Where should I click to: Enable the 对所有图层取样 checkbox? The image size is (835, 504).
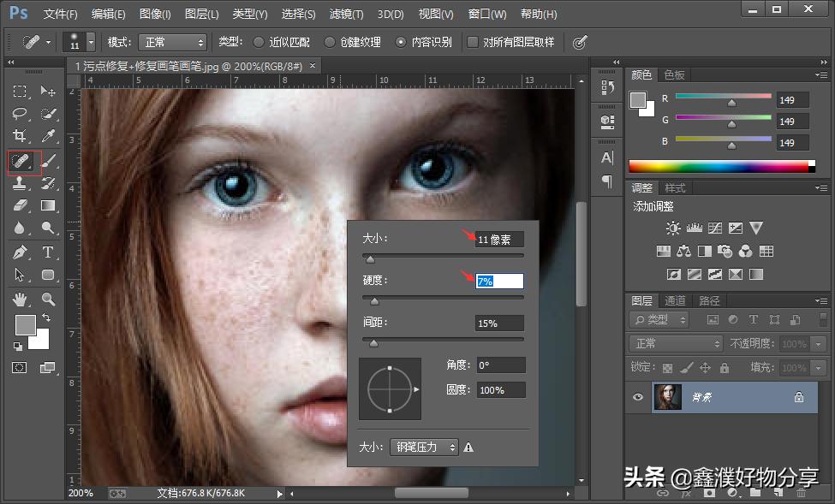(472, 42)
